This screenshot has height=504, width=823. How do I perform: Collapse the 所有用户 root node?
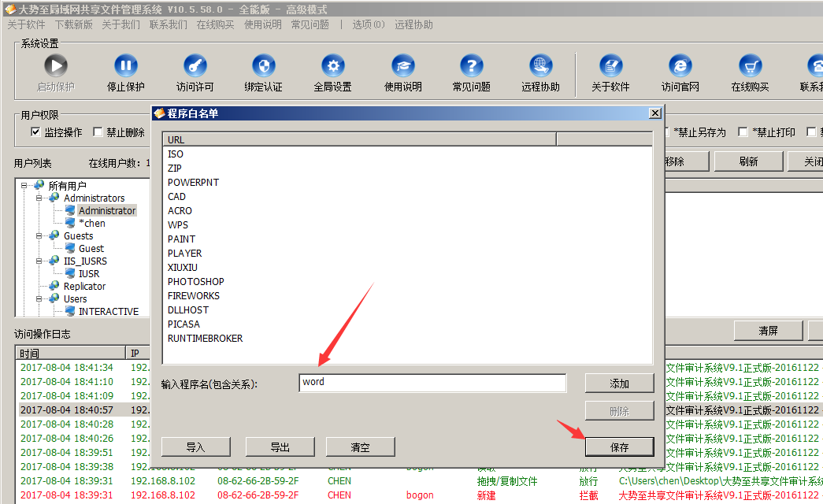pyautogui.click(x=24, y=185)
